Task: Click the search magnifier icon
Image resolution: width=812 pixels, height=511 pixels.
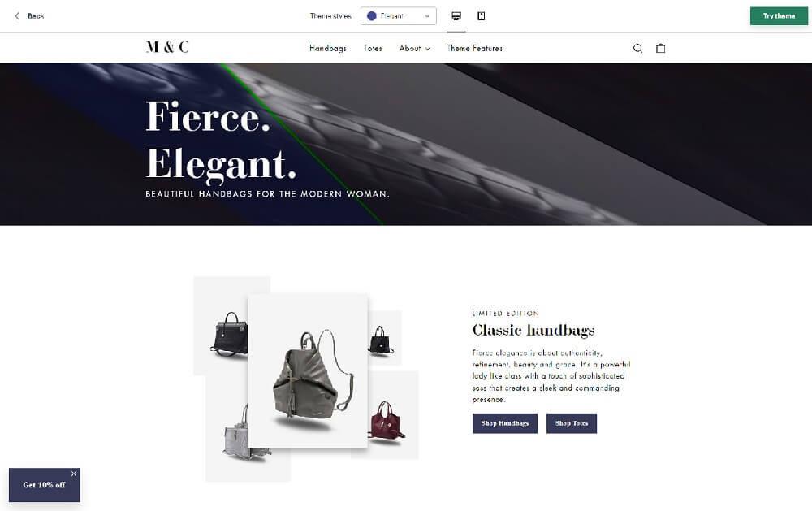Action: [x=637, y=48]
